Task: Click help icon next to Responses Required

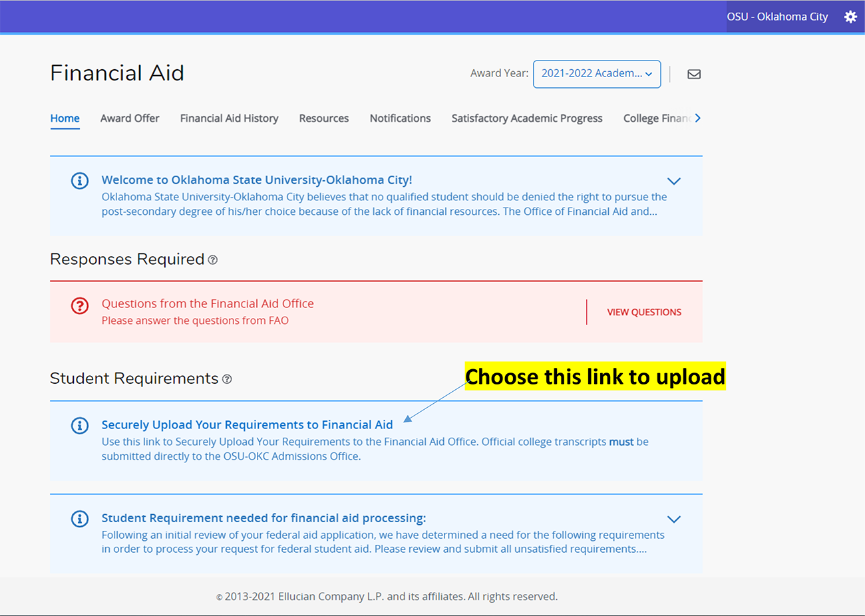Action: coord(213,260)
